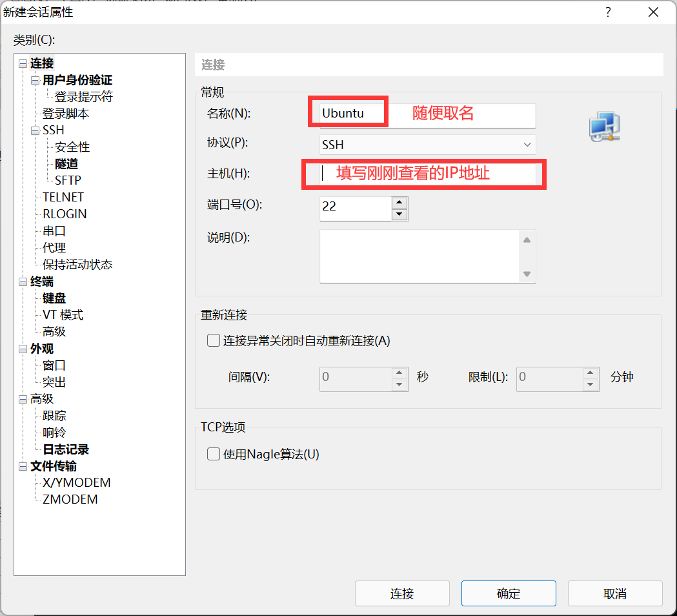Click the 限制 minutes input field
Screen dimensions: 677x616
click(x=550, y=379)
